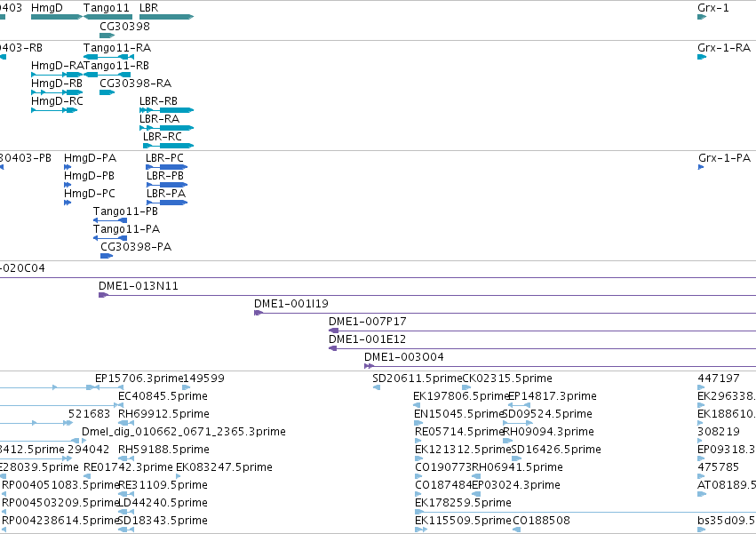Select transcript Tango11-RA label

pos(117,48)
